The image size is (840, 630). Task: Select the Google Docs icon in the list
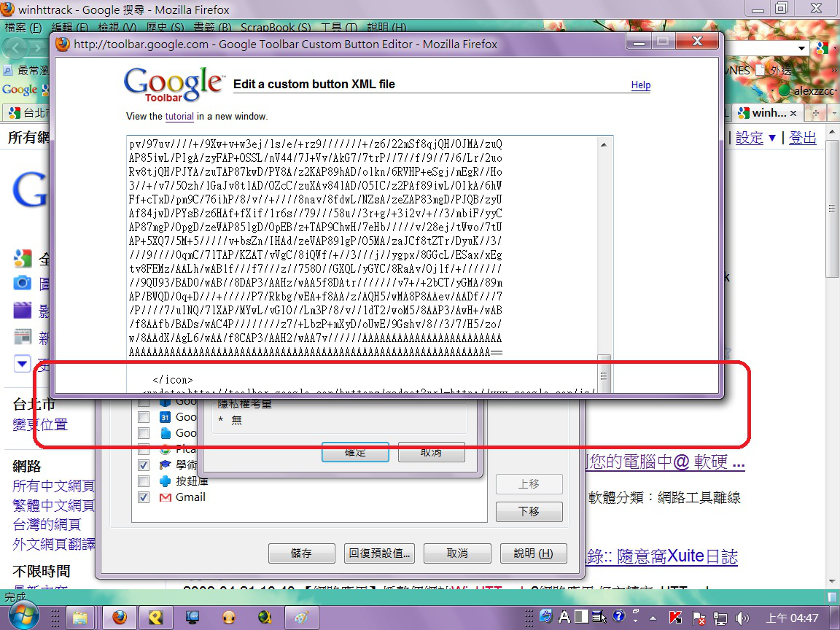point(165,433)
